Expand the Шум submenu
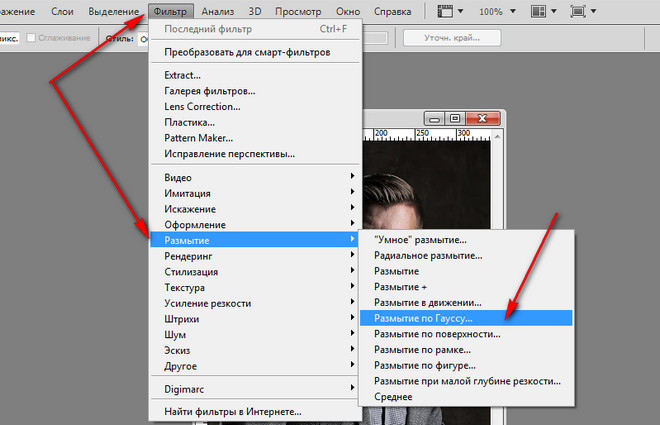660x425 pixels. click(x=255, y=335)
